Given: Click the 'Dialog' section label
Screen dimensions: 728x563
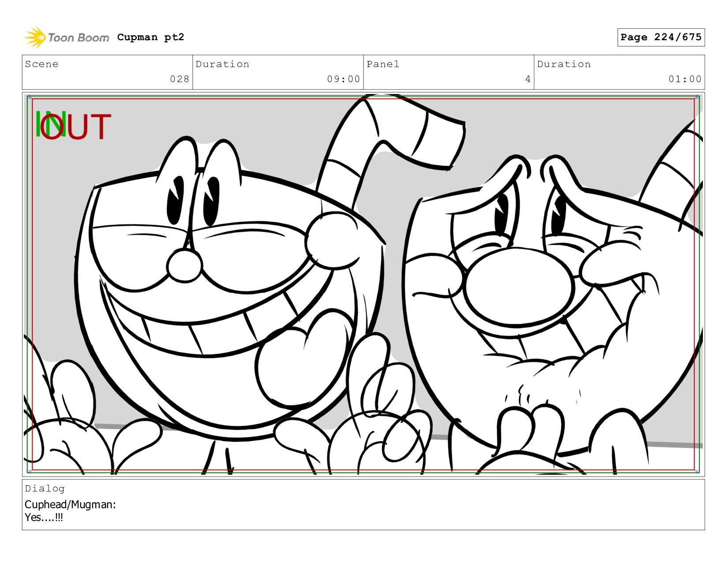Looking at the screenshot, I should (45, 488).
